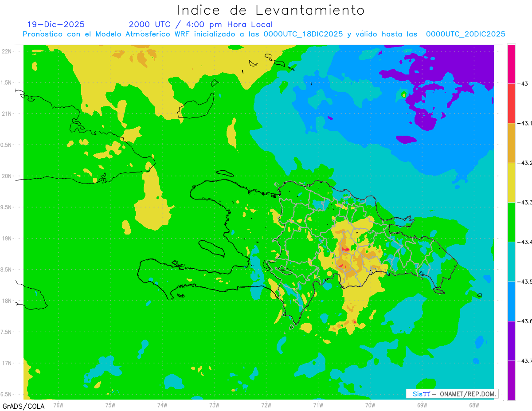Screen dimensions: 532x411
Task: Click the time text '2000 UTC / 4:00 pm Hora Local'
Action: 200,24
